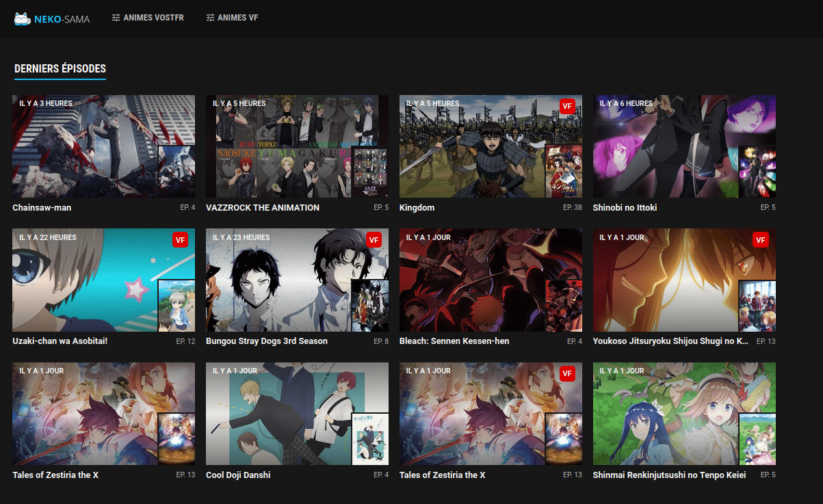Click the Cool Doji Danshi title link
823x504 pixels.
point(238,475)
